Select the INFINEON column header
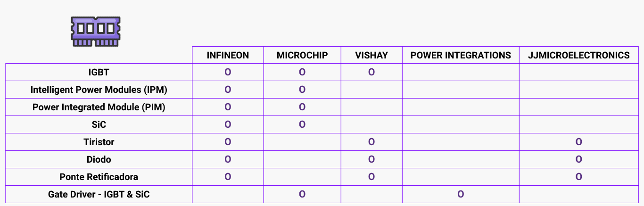This screenshot has height=206, width=644. point(228,55)
